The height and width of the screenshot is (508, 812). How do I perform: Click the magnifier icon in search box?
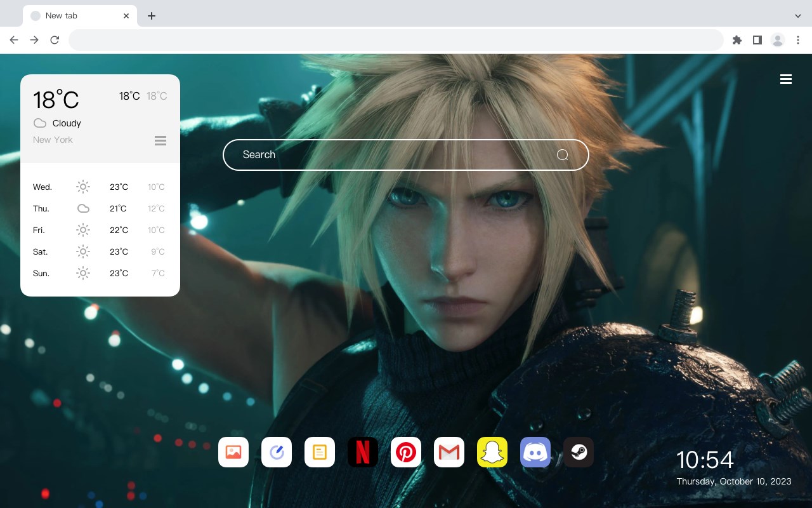pos(563,155)
